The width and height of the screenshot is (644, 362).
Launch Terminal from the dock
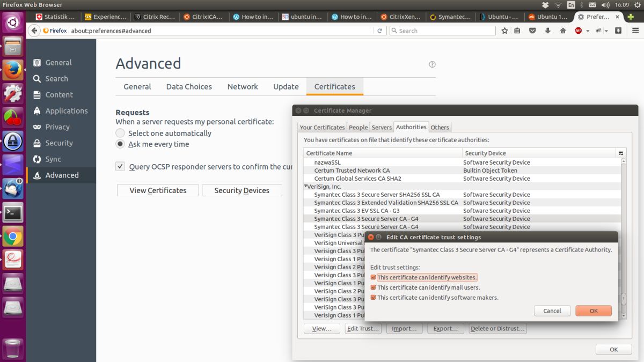[13, 213]
